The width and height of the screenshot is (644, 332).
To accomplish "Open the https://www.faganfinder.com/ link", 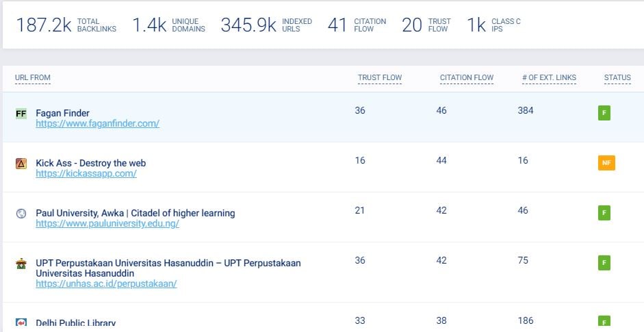I will click(x=97, y=124).
